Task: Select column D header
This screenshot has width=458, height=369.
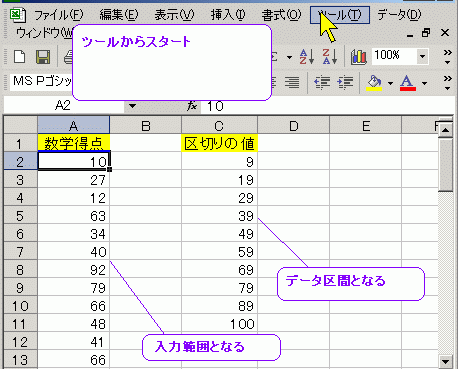Action: pyautogui.click(x=293, y=126)
